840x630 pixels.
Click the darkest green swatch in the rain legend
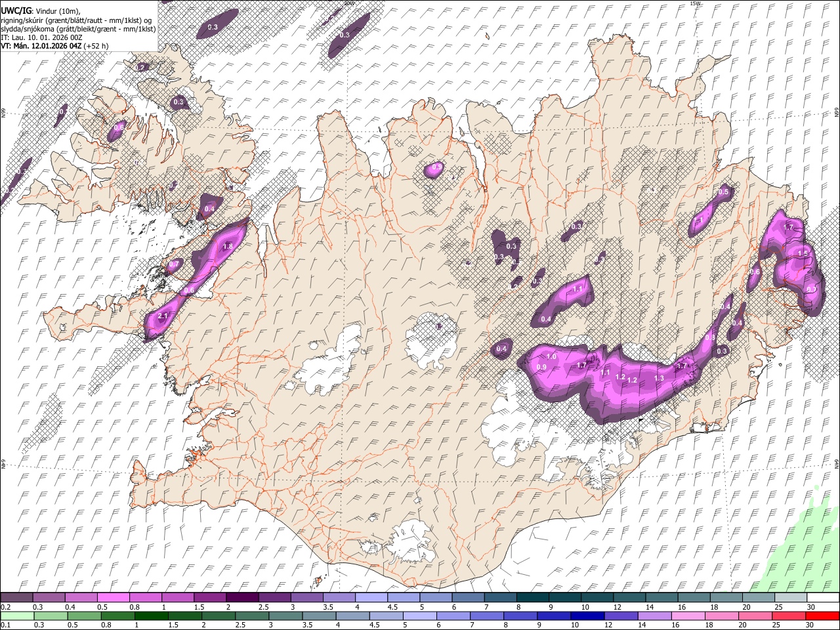pos(151,615)
